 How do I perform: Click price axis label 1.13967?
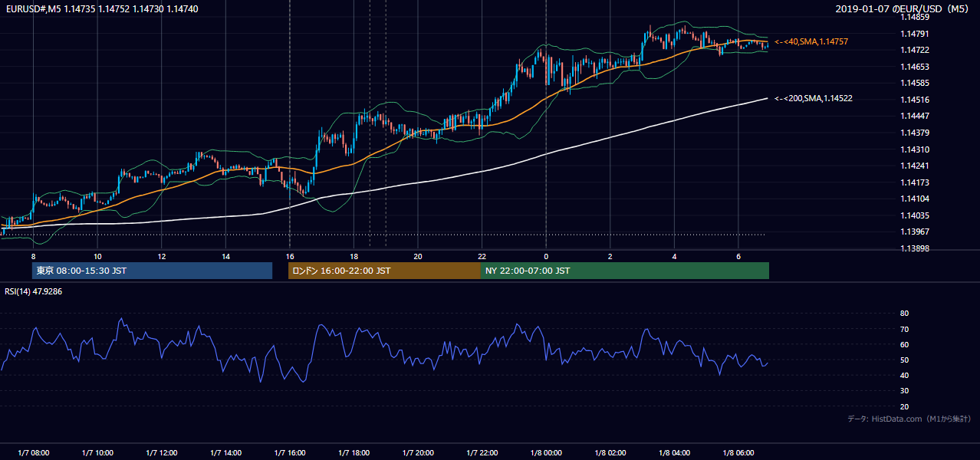point(915,232)
